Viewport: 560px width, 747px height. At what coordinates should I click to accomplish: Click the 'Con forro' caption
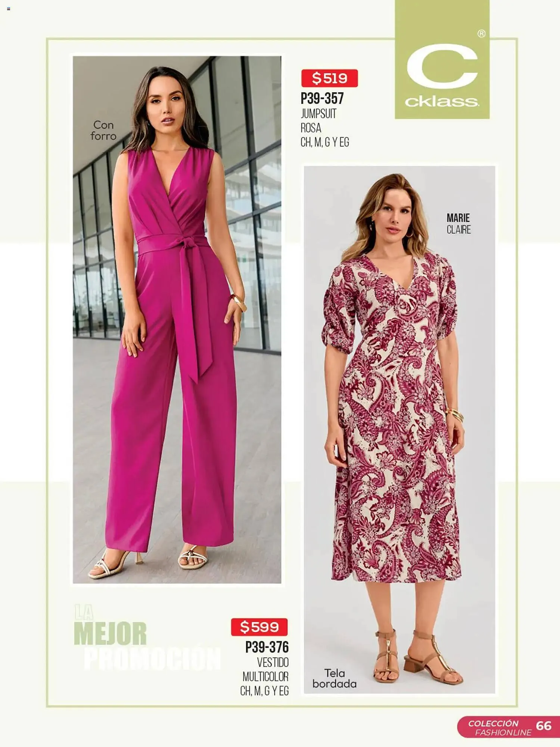[103, 130]
